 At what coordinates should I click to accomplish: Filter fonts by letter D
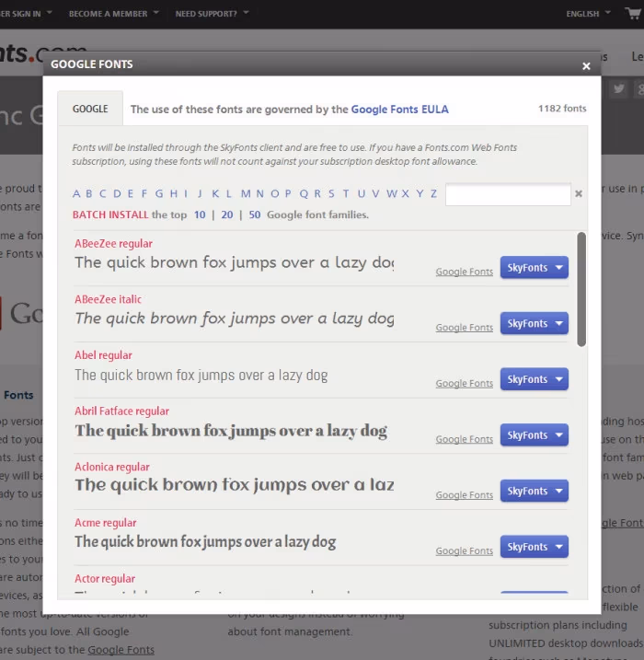117,193
